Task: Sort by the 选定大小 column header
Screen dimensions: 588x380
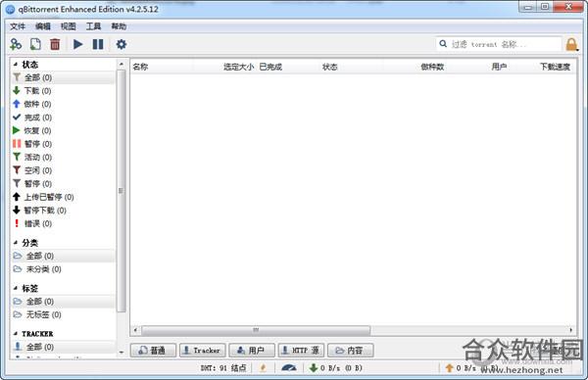Action: coord(225,67)
